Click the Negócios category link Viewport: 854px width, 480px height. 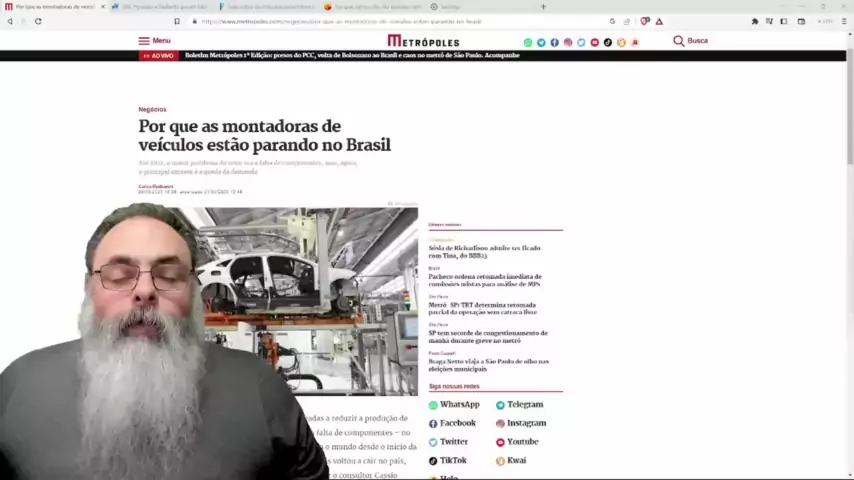(152, 109)
